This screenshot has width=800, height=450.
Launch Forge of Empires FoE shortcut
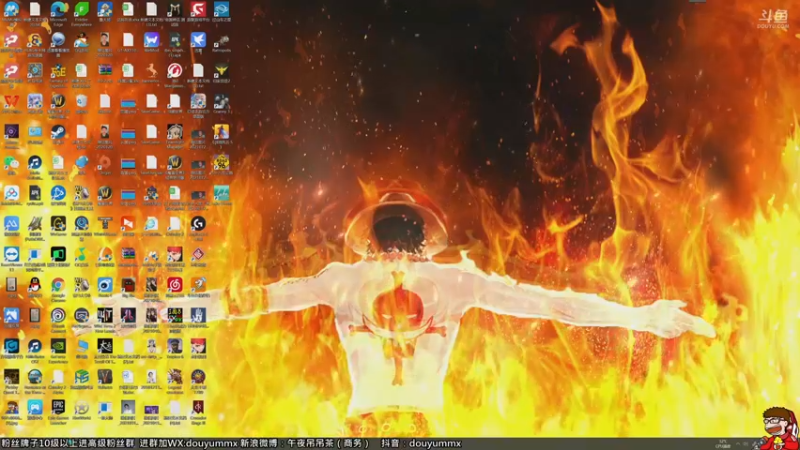pyautogui.click(x=58, y=70)
